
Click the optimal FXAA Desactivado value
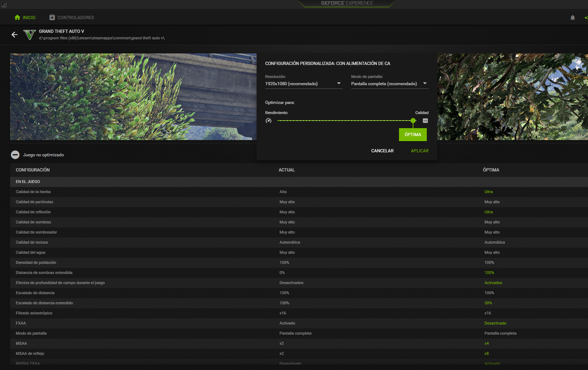click(495, 323)
